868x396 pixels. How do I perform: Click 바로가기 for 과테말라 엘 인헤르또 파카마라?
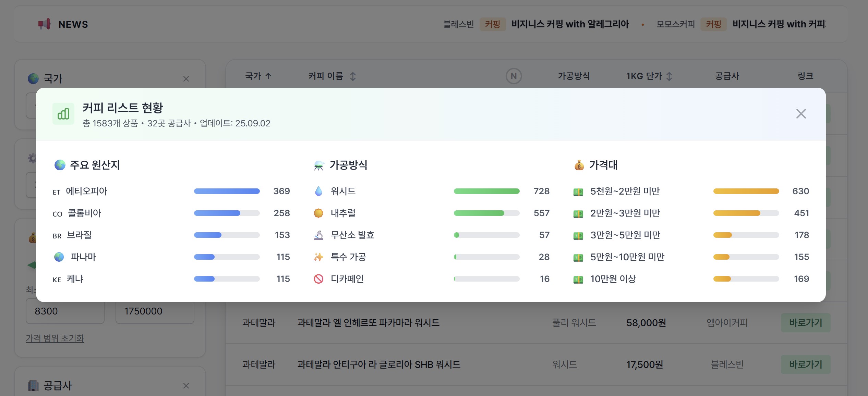point(806,322)
